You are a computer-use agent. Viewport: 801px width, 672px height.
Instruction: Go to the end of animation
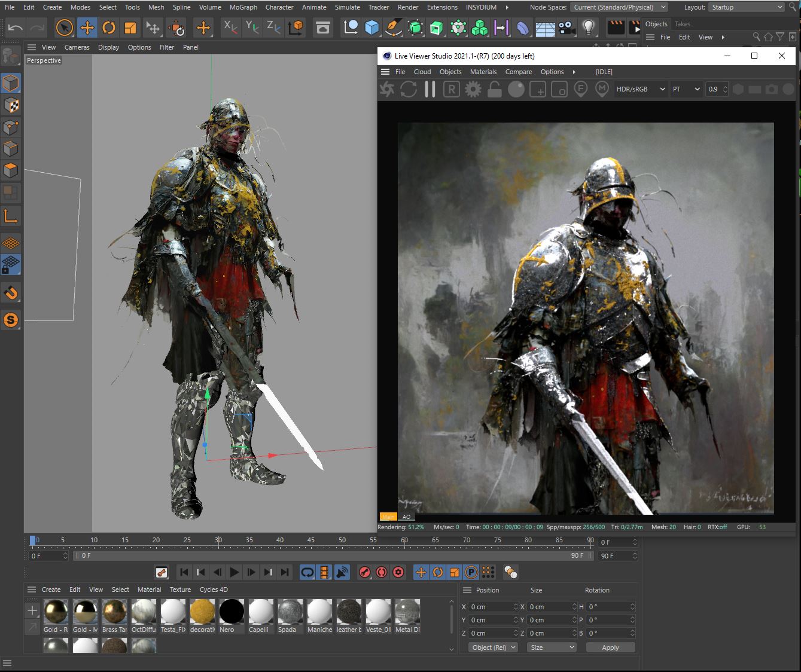point(285,572)
